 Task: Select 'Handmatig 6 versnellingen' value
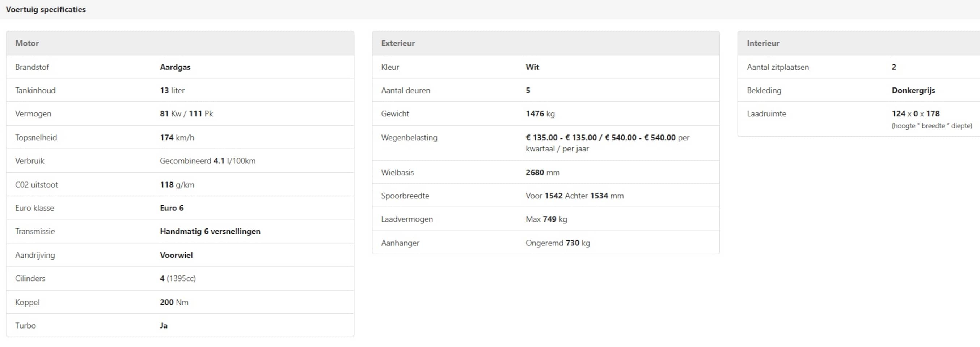click(x=210, y=231)
